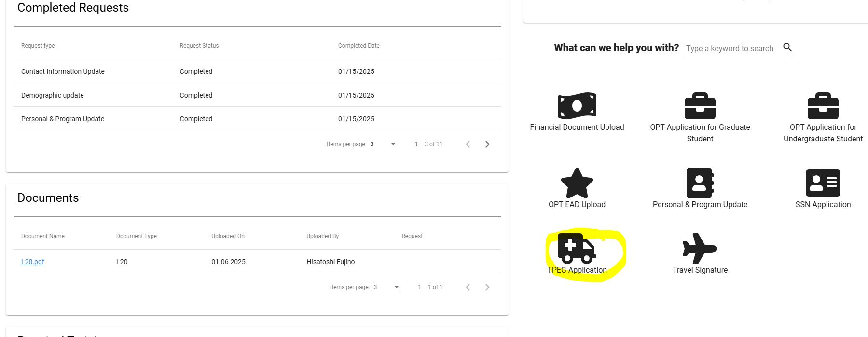Open SSN Application ID card icon
This screenshot has width=868, height=337.
[823, 183]
